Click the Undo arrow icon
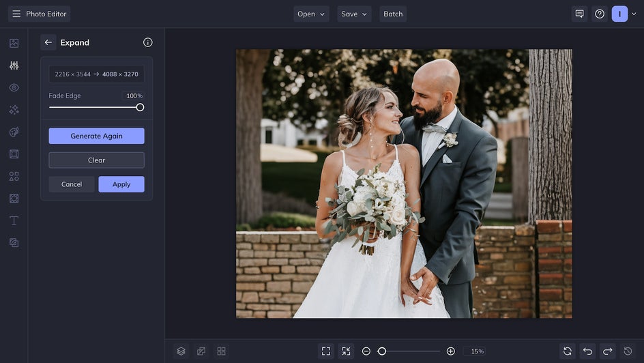Viewport: 644px width, 363px height. pyautogui.click(x=588, y=351)
